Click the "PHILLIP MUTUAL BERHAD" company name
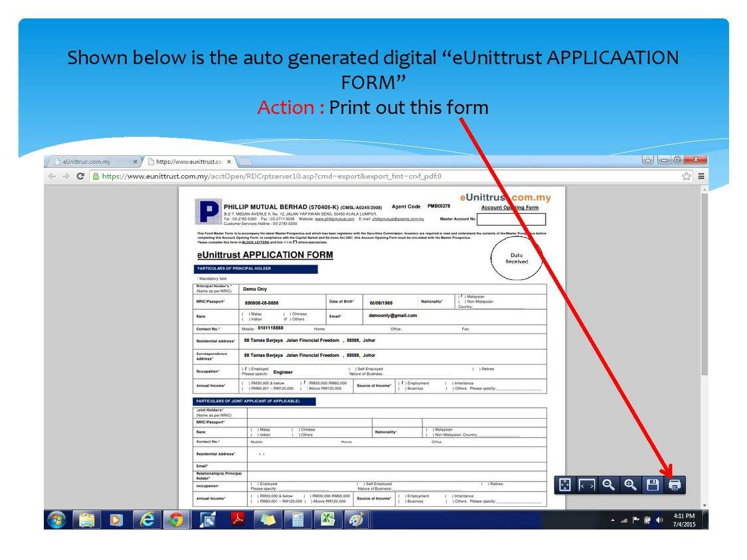Image resolution: width=747 pixels, height=560 pixels. click(266, 207)
